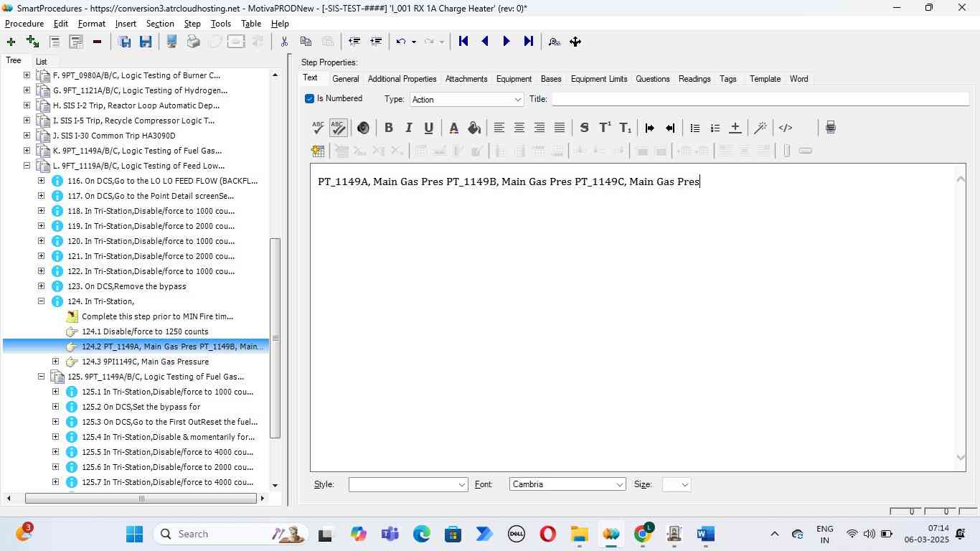Screen dimensions: 980x551
Task: Click the red minus delete step icon
Action: (x=97, y=42)
